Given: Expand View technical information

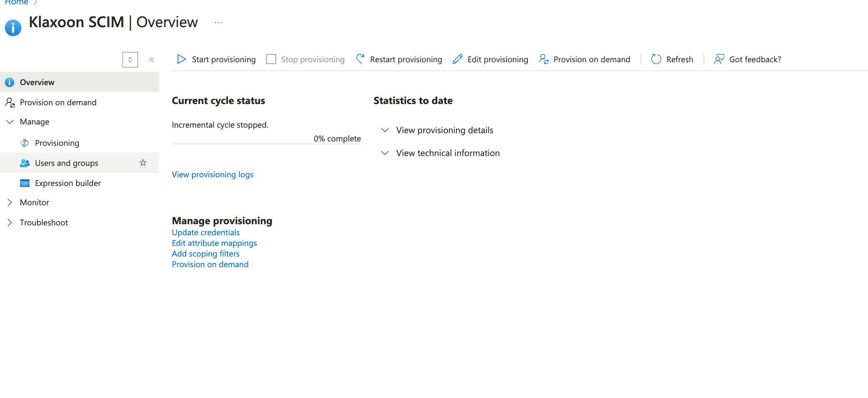Looking at the screenshot, I should pyautogui.click(x=385, y=153).
